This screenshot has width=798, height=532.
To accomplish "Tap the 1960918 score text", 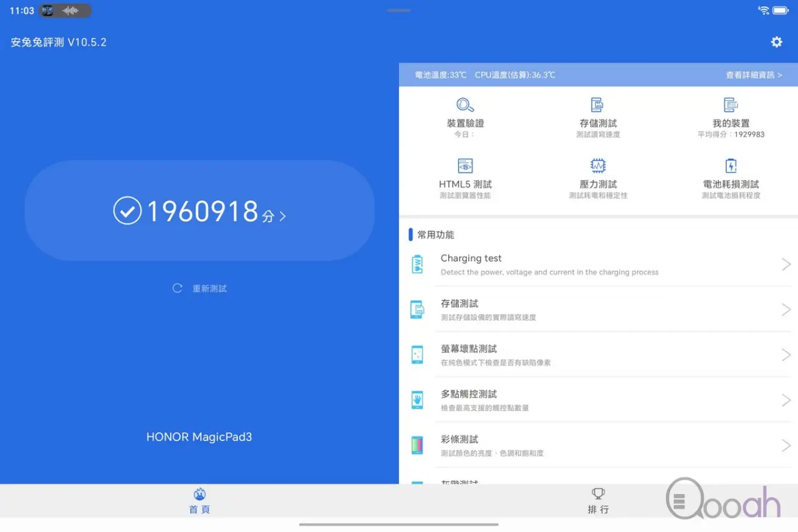I will pos(202,212).
